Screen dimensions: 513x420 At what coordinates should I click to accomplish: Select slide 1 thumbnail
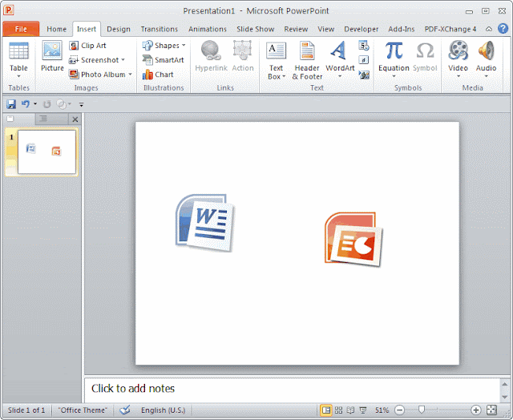46,151
